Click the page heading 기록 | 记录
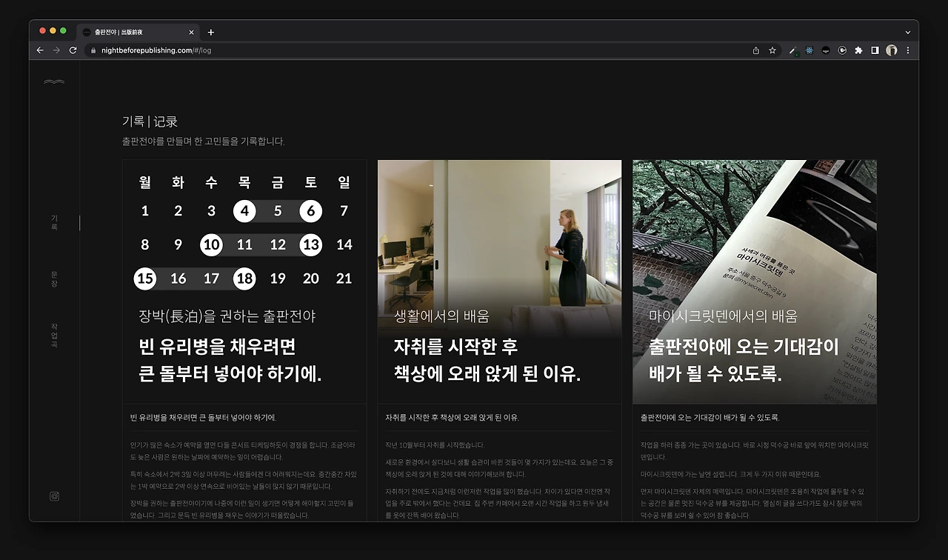The height and width of the screenshot is (560, 948). click(150, 121)
